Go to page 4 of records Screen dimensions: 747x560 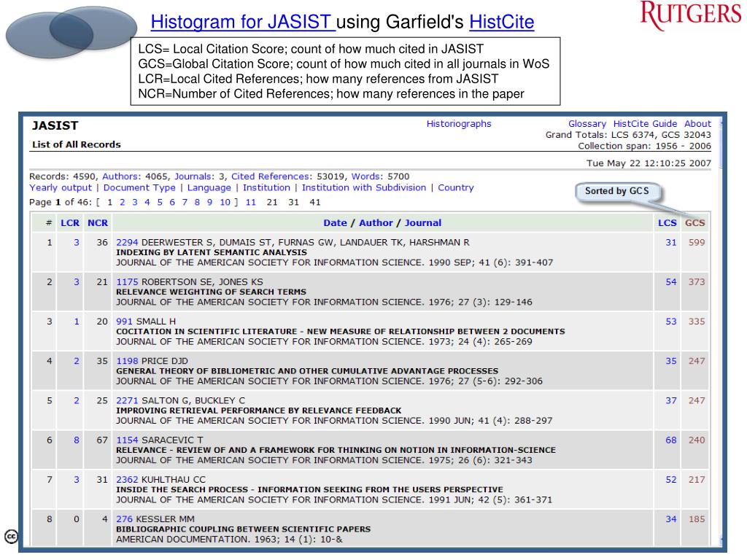[147, 203]
